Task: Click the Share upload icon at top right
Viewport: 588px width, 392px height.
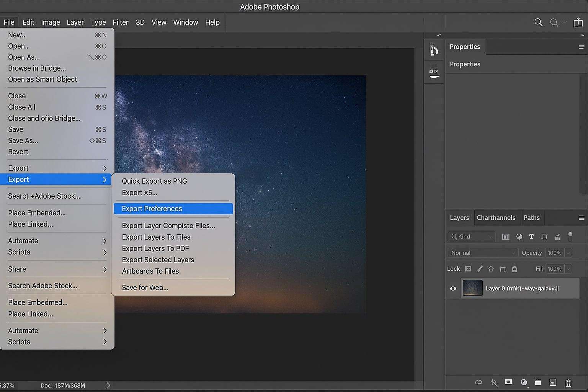Action: (x=578, y=22)
